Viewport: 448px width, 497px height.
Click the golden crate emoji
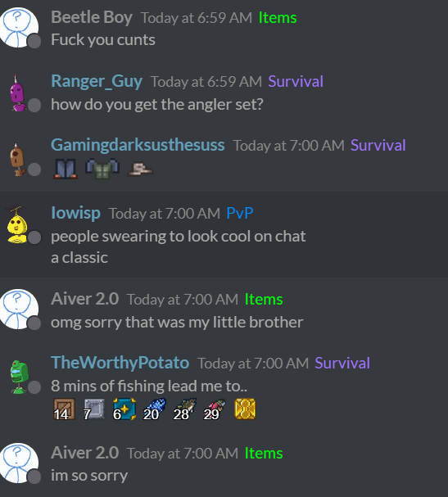tap(245, 409)
